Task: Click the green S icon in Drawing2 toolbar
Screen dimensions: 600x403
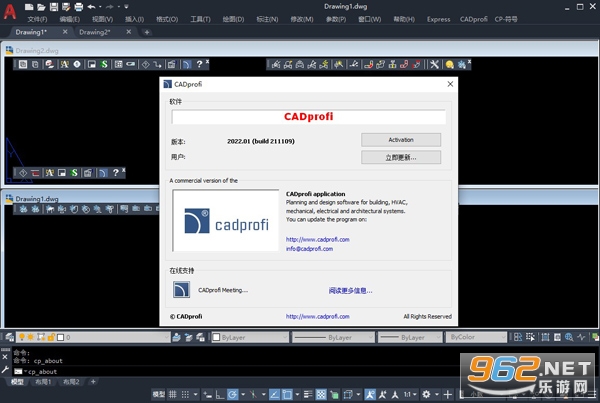Action: tap(104, 64)
